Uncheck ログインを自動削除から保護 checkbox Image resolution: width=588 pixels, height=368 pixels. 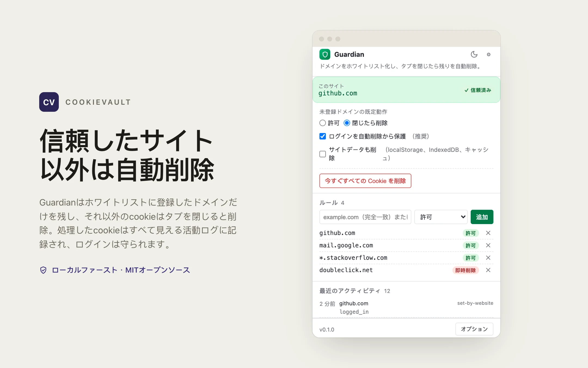[x=323, y=136]
